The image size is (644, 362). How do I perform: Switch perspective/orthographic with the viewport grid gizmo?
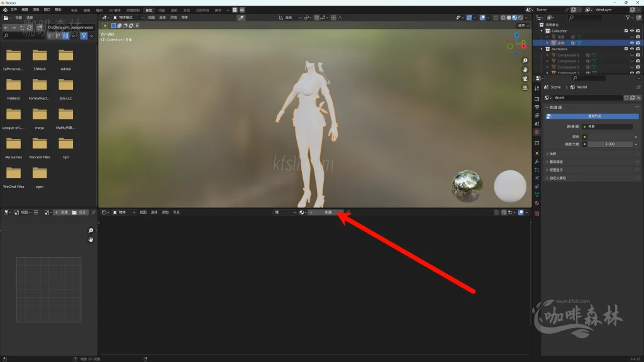click(x=525, y=88)
